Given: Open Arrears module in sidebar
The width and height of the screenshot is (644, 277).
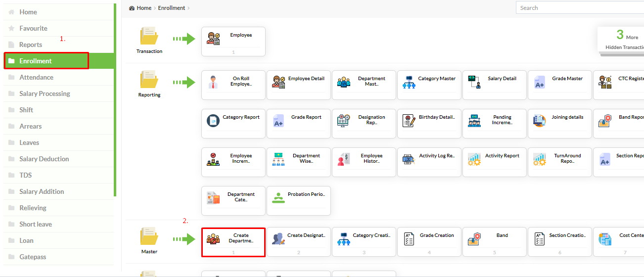Looking at the screenshot, I should [59, 126].
